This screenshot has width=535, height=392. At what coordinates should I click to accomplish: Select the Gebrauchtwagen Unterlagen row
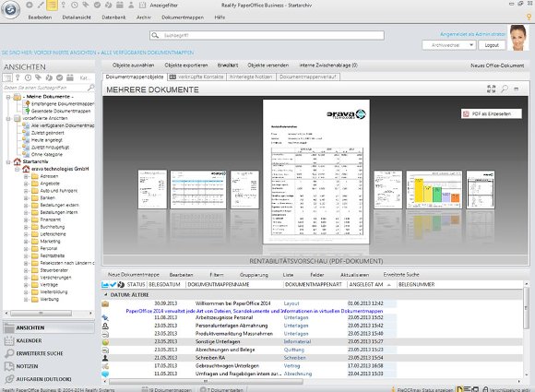312,366
